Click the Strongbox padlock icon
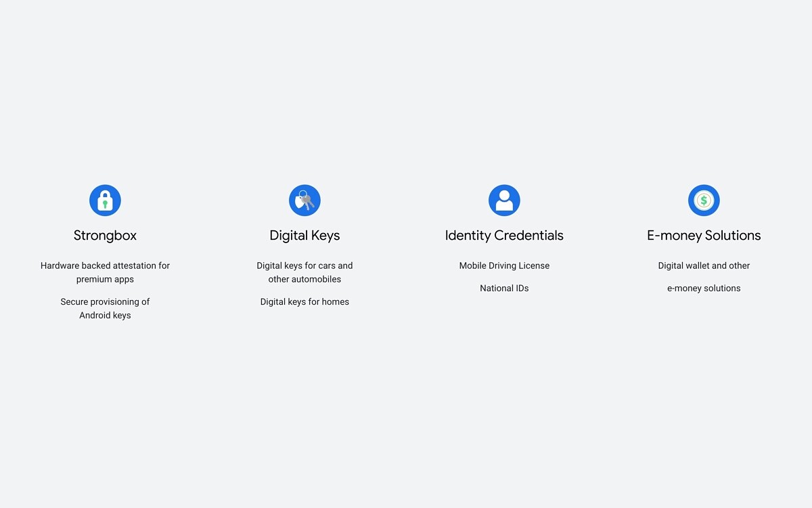 105,200
